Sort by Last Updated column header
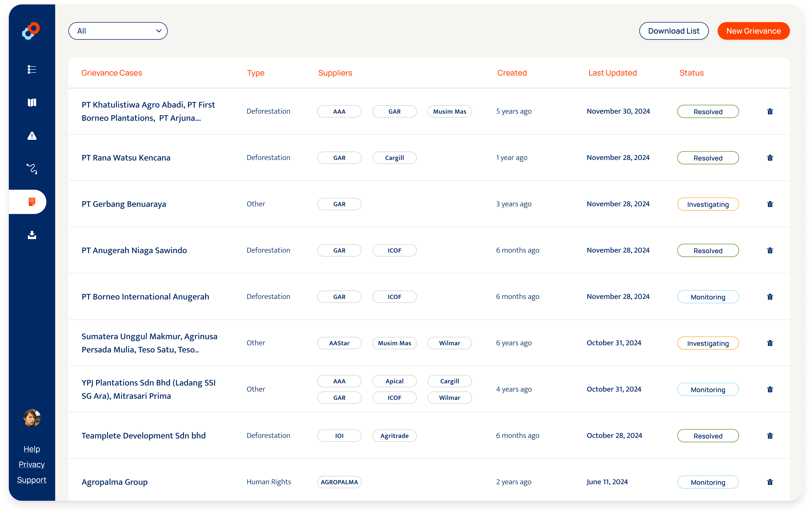This screenshot has height=514, width=812. click(x=612, y=73)
